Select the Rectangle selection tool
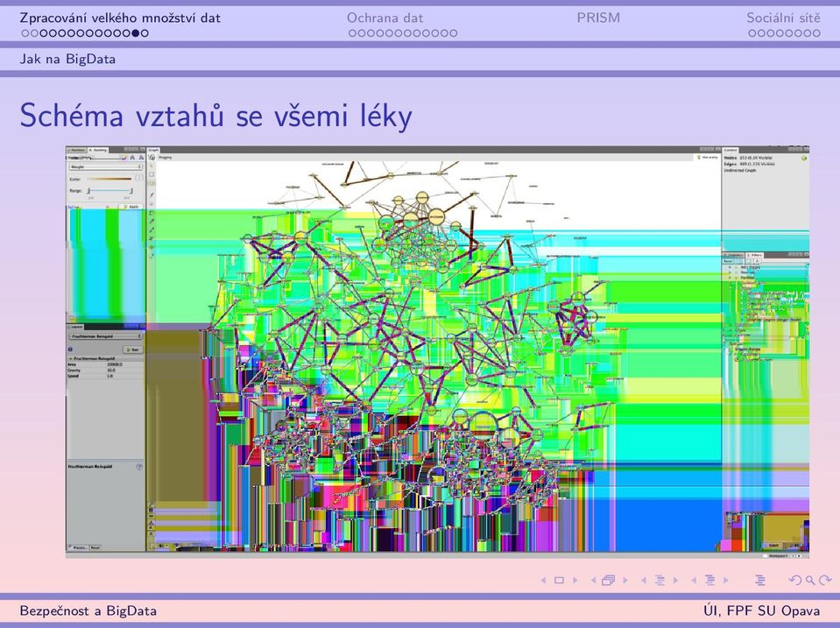Image resolution: width=840 pixels, height=628 pixels. [152, 174]
